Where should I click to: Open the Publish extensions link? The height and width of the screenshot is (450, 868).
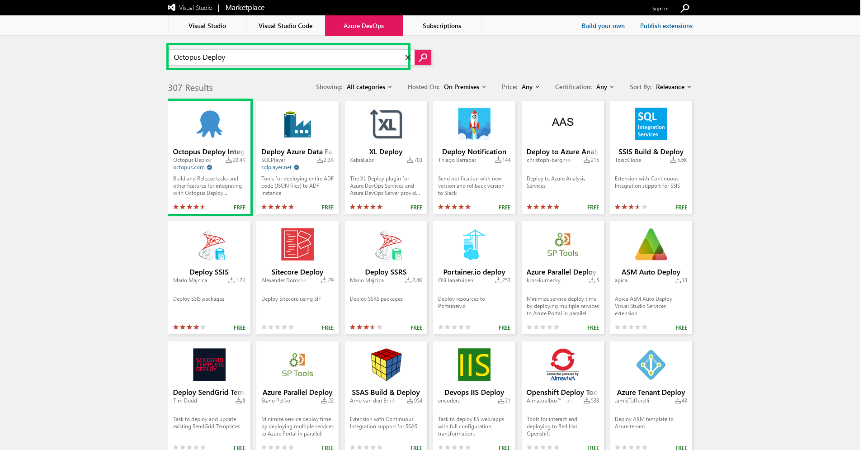[666, 26]
